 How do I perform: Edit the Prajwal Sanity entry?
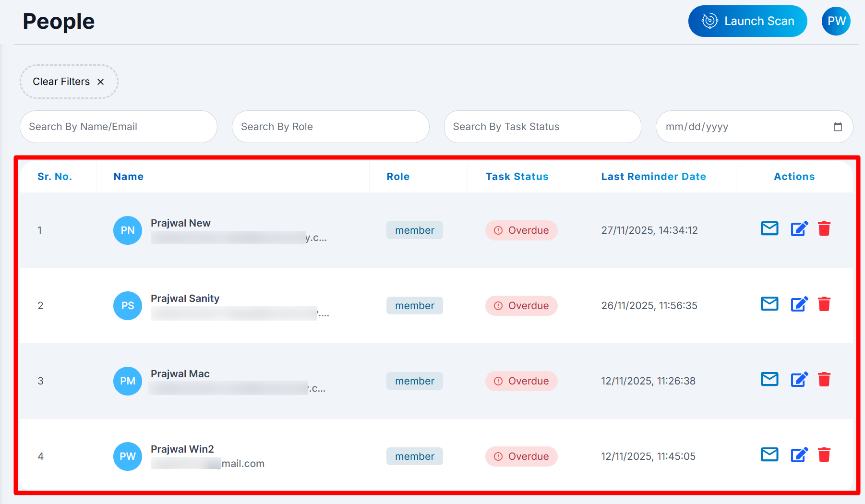799,304
